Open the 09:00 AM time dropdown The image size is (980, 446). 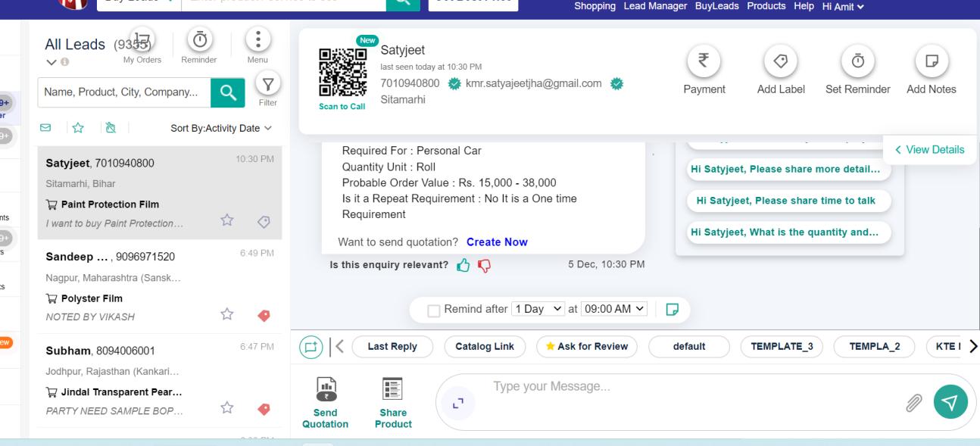615,309
